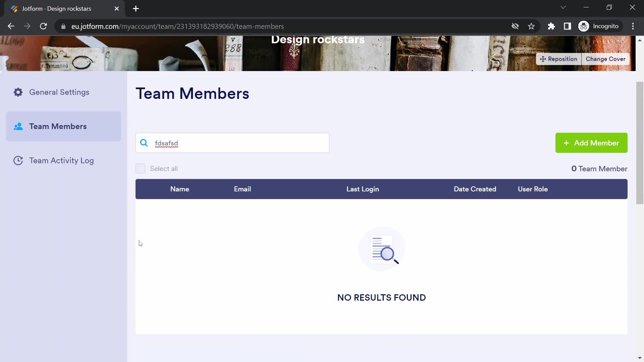Select Team Activity Log menu item
This screenshot has height=362, width=644.
point(61,161)
